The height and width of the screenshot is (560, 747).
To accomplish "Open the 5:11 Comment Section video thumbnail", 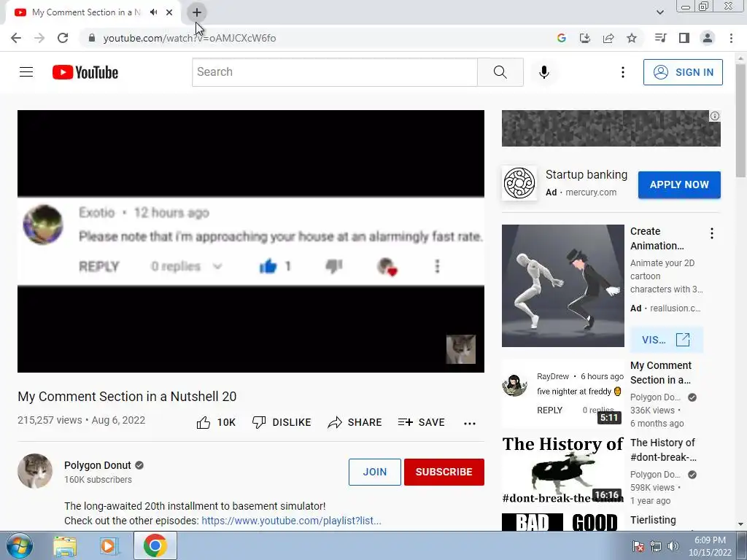I will click(562, 394).
